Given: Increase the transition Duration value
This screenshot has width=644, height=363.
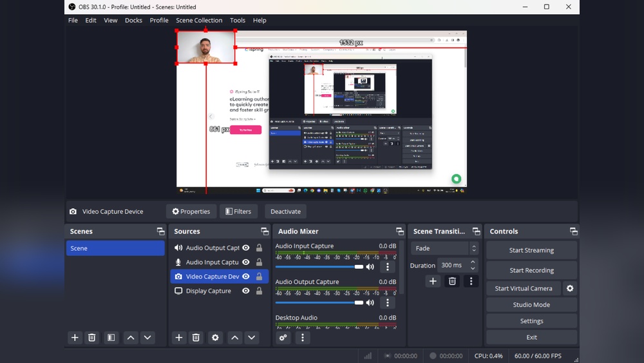Looking at the screenshot, I should (x=473, y=262).
